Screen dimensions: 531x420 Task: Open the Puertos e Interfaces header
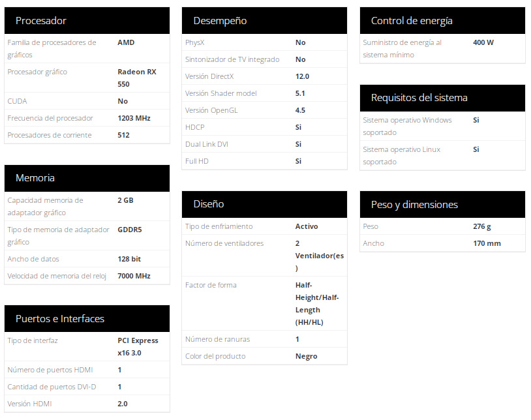pyautogui.click(x=87, y=319)
